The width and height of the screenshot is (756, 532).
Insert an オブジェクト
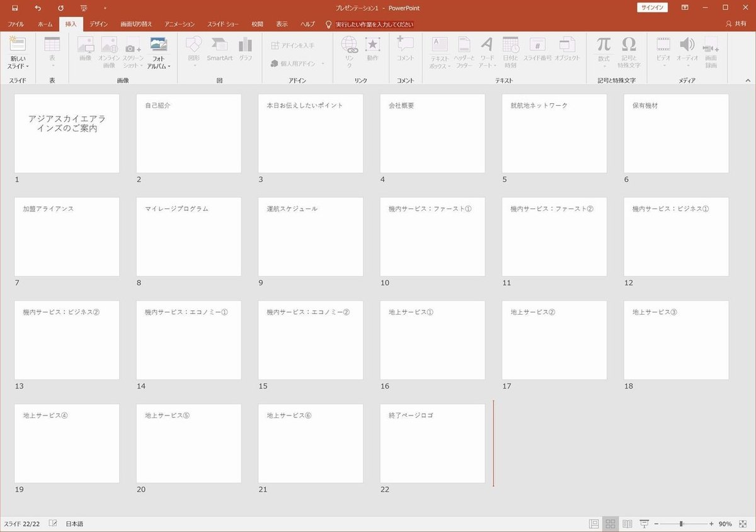click(567, 49)
